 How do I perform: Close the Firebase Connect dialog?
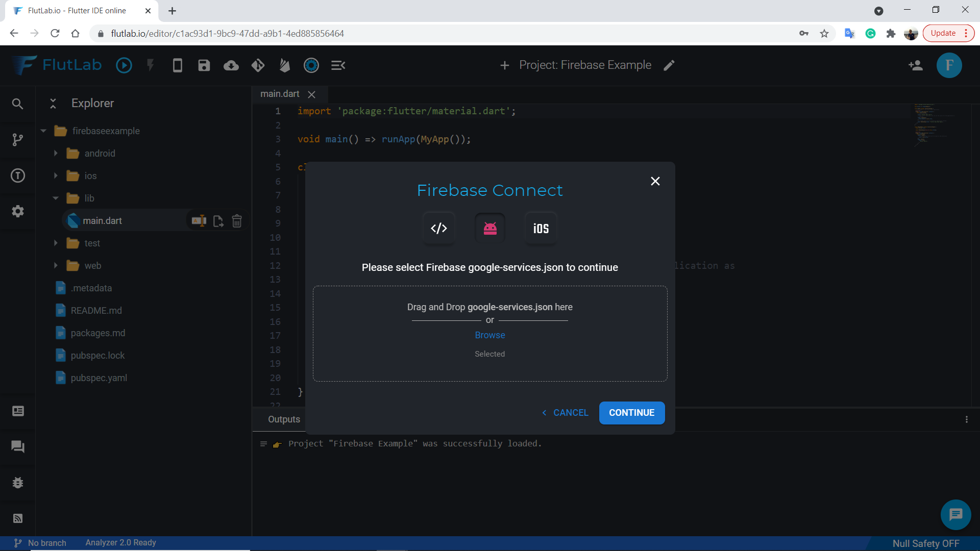coord(655,181)
